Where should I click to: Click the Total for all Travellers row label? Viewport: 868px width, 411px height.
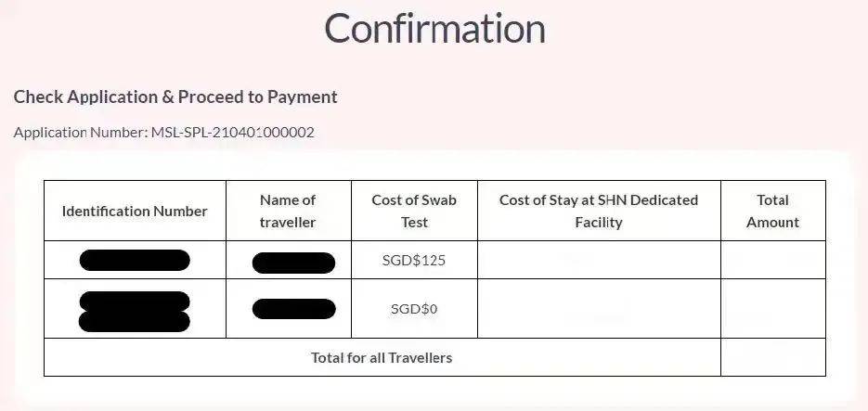(382, 357)
